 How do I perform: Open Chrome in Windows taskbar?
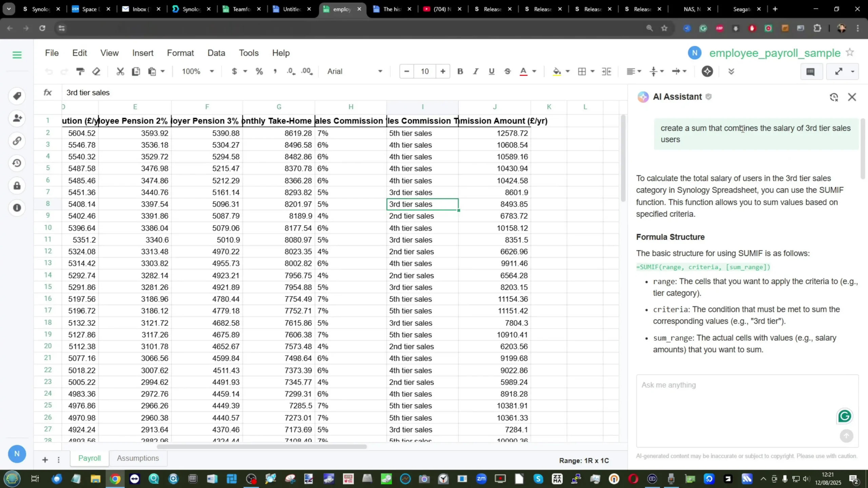(115, 479)
